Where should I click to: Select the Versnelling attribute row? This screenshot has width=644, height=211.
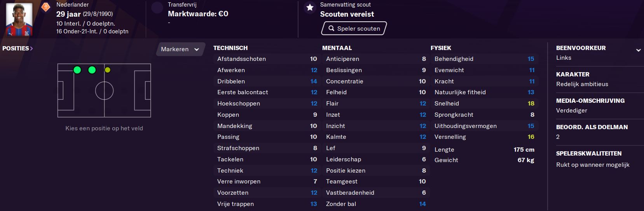point(484,137)
